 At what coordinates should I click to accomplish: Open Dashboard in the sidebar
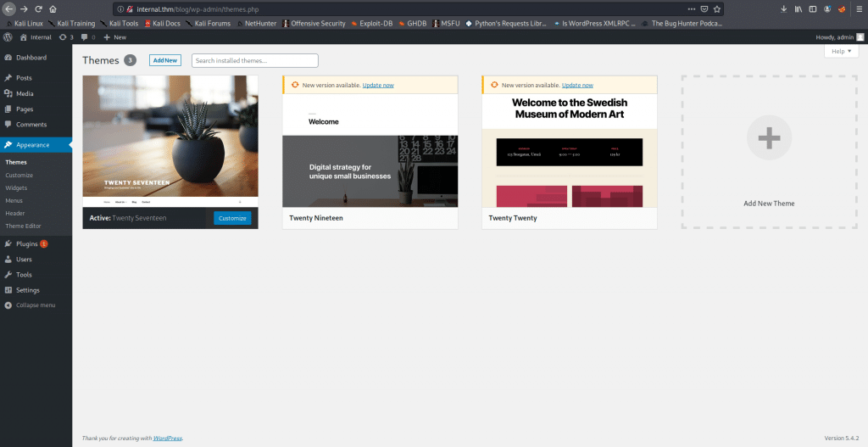point(36,58)
